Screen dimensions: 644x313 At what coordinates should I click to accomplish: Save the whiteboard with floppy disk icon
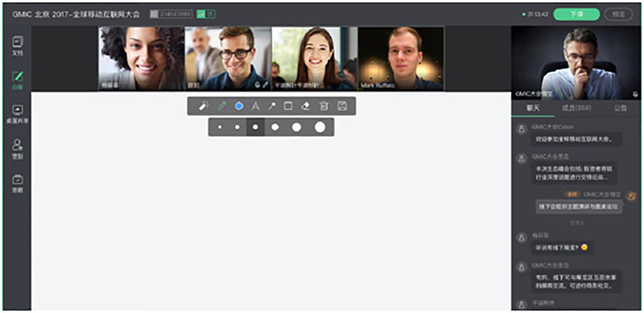[342, 106]
